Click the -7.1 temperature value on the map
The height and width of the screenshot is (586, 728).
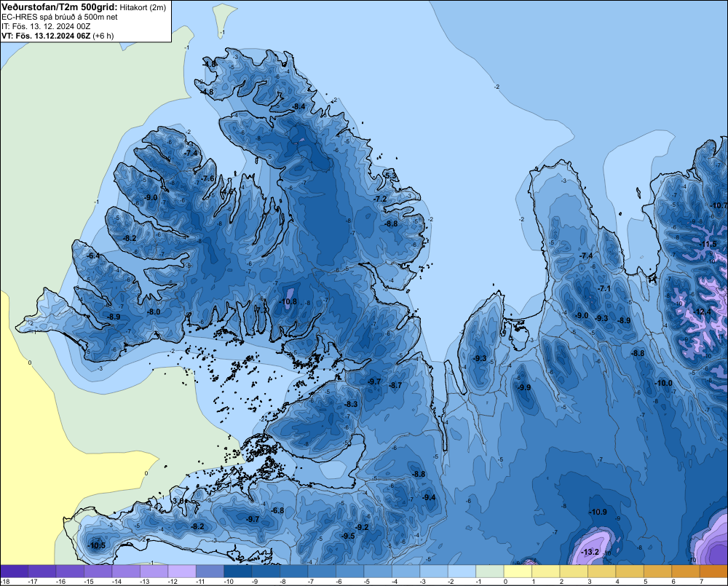pyautogui.click(x=604, y=289)
